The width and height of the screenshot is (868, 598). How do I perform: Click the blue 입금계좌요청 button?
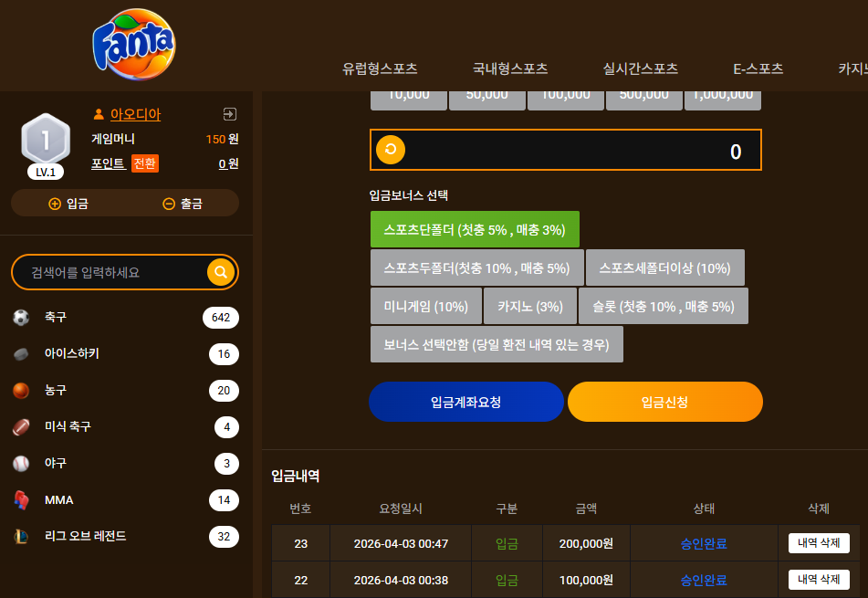[x=466, y=402]
